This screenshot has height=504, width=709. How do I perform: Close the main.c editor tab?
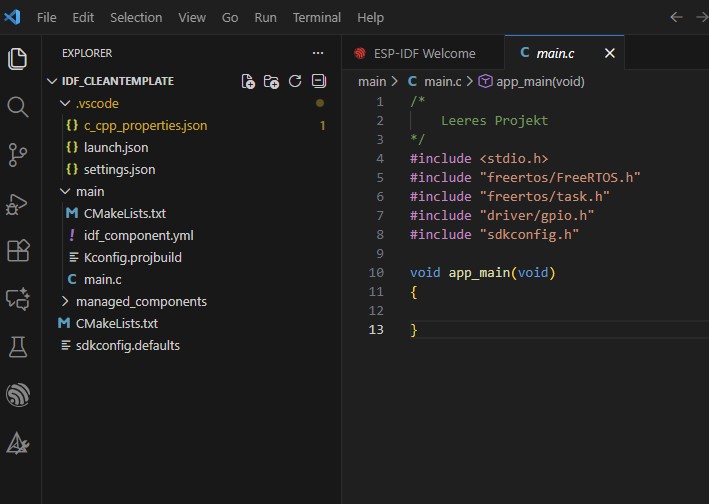[609, 53]
